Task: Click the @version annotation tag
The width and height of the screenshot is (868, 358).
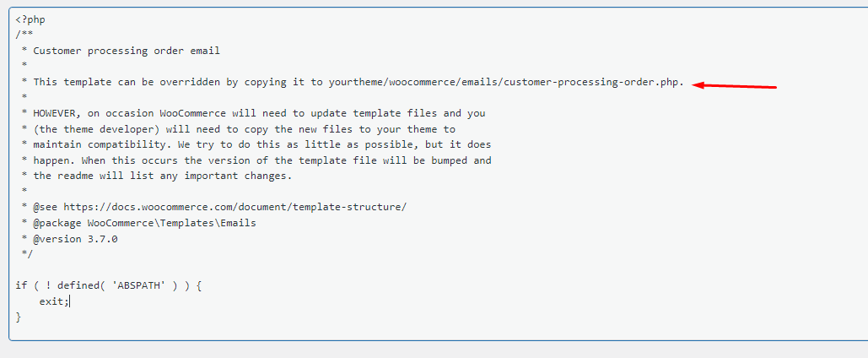Action: point(57,239)
